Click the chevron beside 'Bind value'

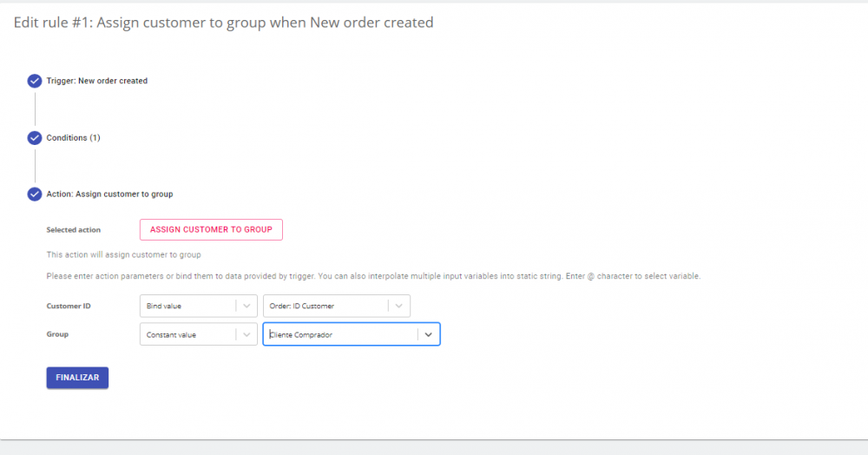coord(247,307)
